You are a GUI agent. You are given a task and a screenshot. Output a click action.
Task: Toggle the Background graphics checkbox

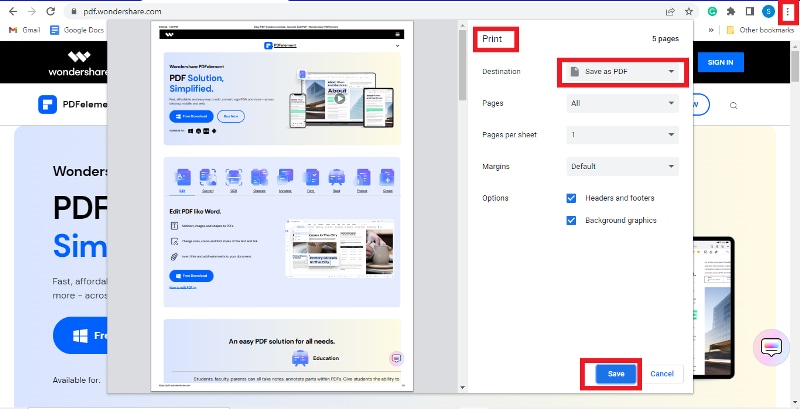coord(571,221)
